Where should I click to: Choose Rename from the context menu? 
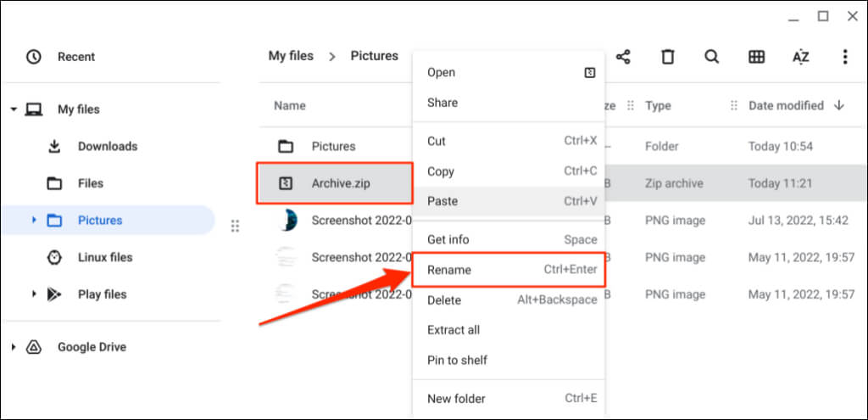[x=449, y=270]
